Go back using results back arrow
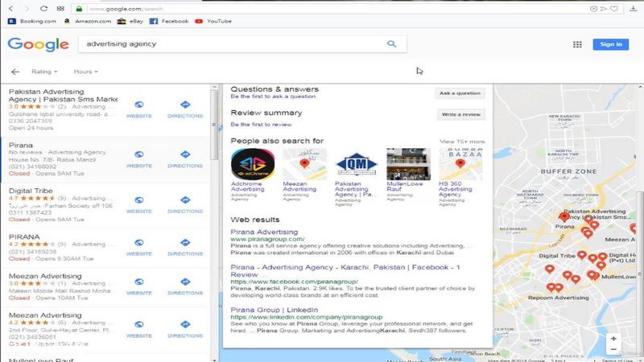Image resolution: width=644 pixels, height=362 pixels. [x=15, y=72]
